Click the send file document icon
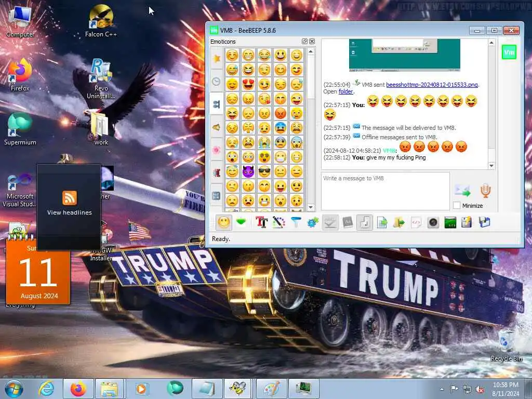Viewport: 532px width, 399px height. tap(382, 222)
